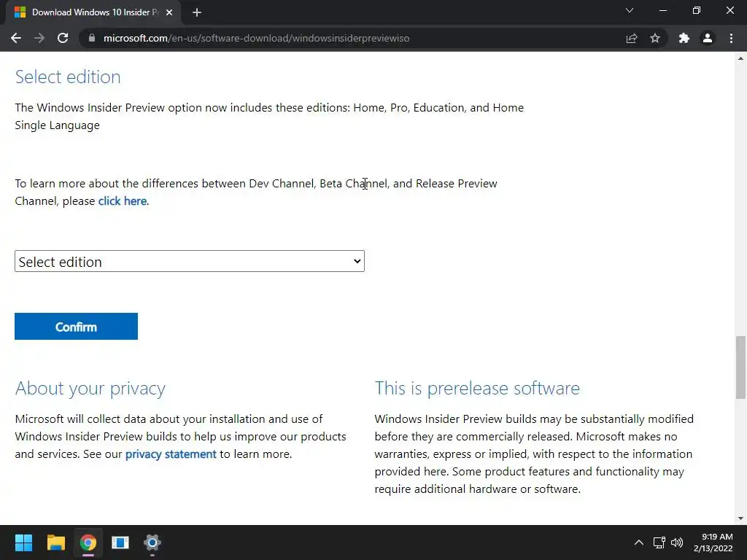
Task: Open the clock and date flyout
Action: 713,542
